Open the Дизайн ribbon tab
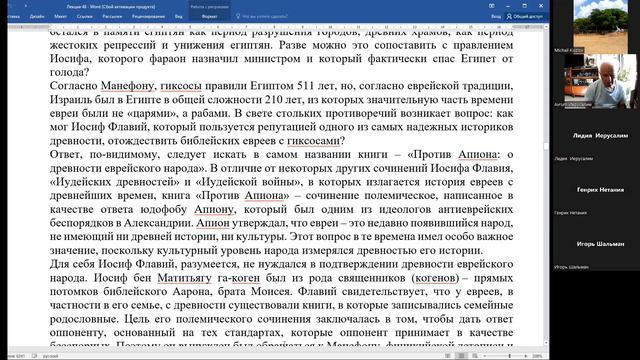 tap(37, 17)
